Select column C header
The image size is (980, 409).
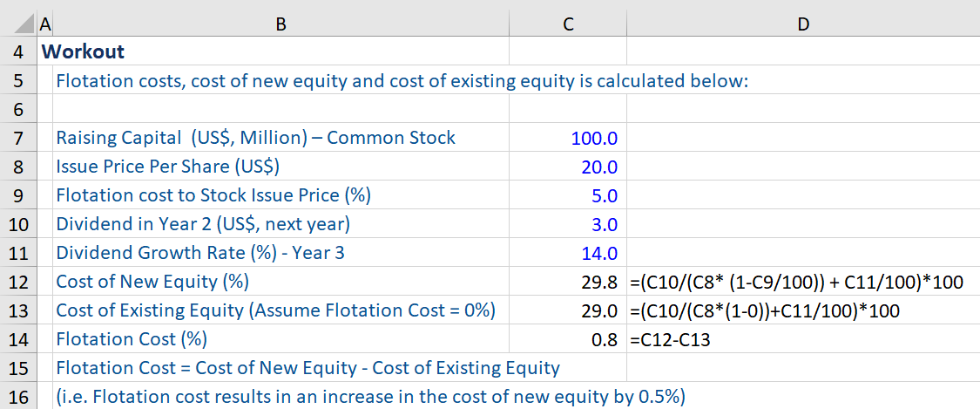click(567, 24)
